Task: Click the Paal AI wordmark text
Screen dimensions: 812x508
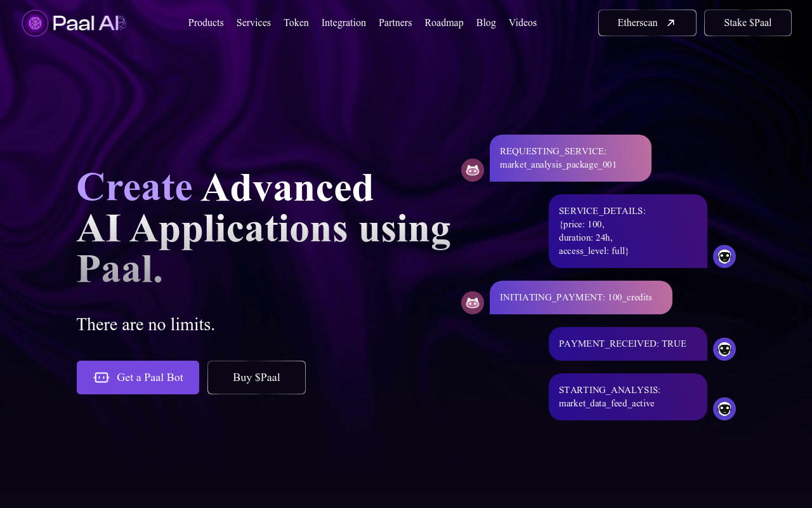Action: [89, 23]
